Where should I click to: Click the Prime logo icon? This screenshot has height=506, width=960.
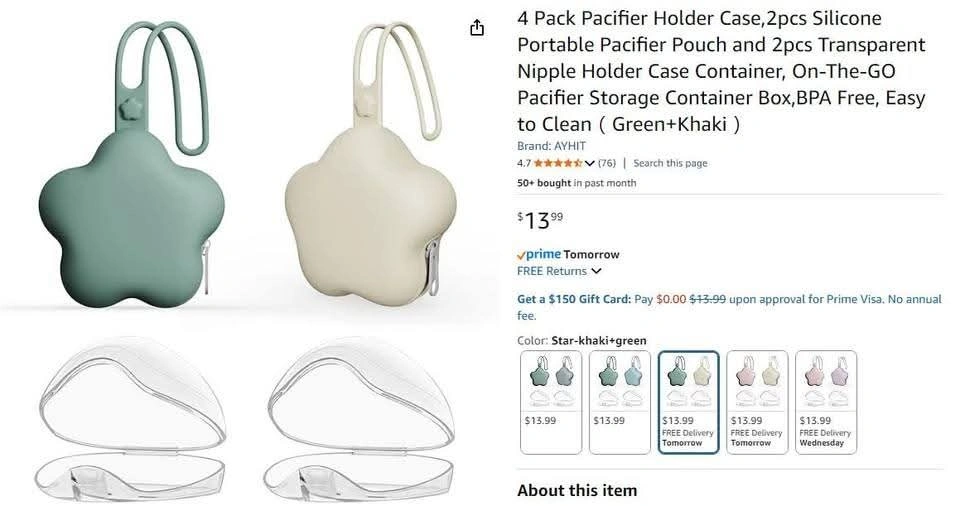pyautogui.click(x=539, y=254)
